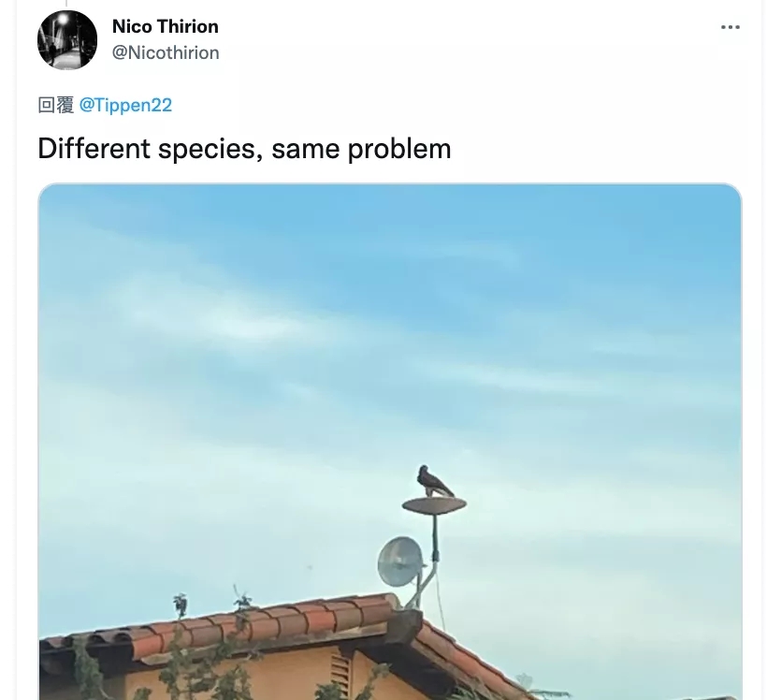Image resolution: width=767 pixels, height=700 pixels.
Task: Open the @Tippen22 mention link
Action: point(125,105)
